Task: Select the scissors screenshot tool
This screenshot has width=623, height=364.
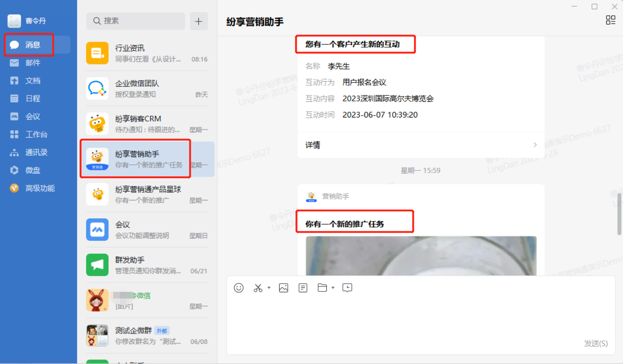Action: click(258, 288)
